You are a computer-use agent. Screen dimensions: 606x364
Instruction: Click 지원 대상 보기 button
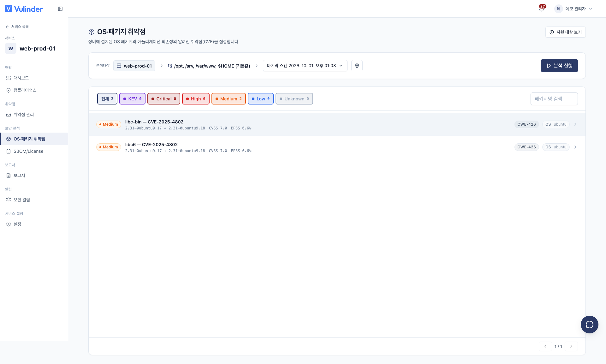coord(565,32)
